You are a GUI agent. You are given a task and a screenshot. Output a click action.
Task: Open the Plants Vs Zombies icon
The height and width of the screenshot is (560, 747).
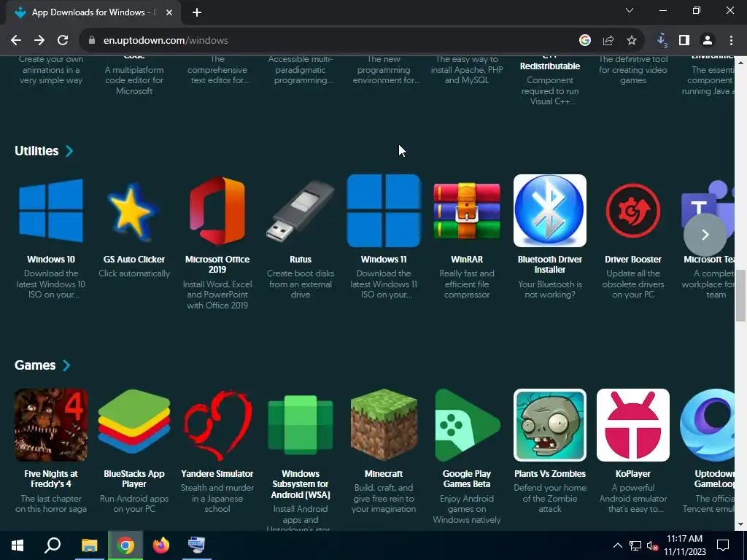(x=550, y=425)
